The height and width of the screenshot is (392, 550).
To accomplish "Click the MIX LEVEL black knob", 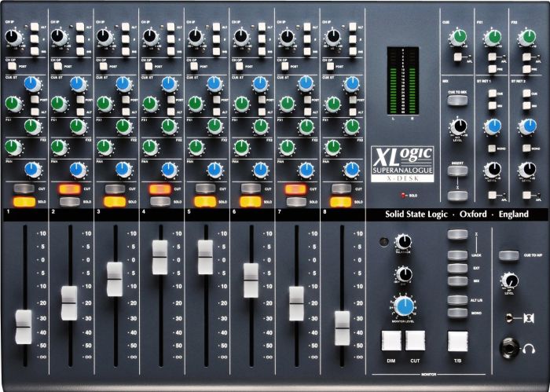I will (458, 127).
